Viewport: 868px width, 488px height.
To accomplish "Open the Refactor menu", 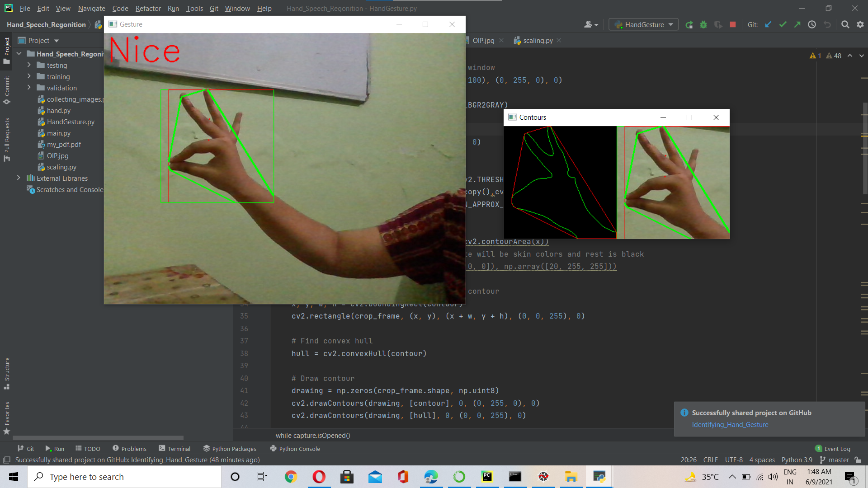I will [148, 8].
